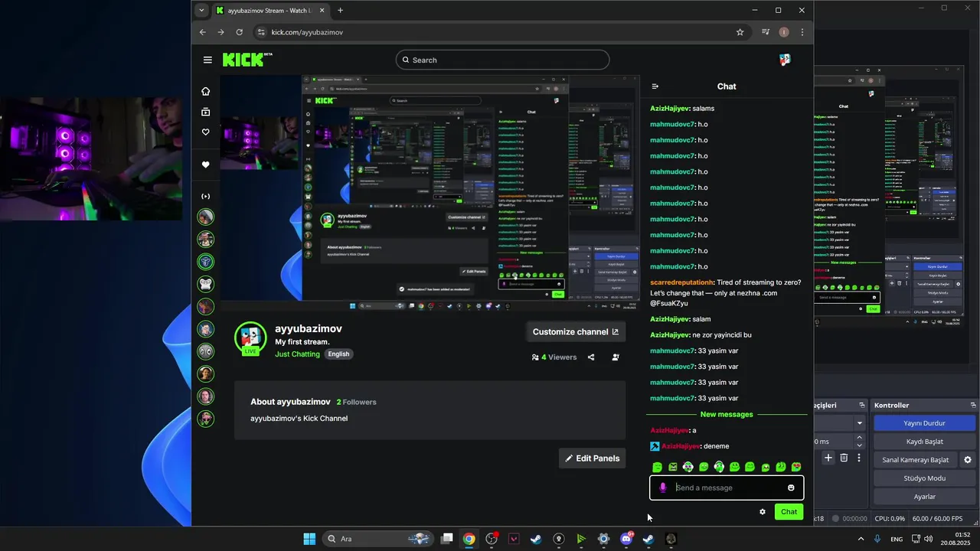Click the Send a message field

[727, 487]
